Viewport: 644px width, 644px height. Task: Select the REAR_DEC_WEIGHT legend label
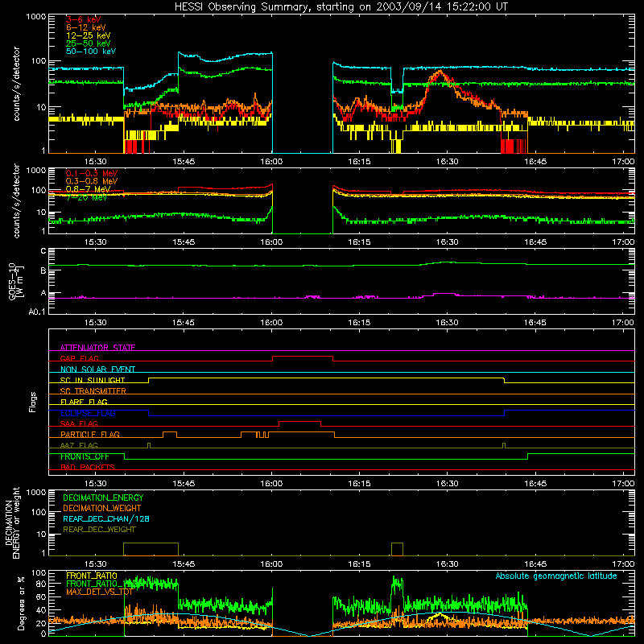point(99,530)
